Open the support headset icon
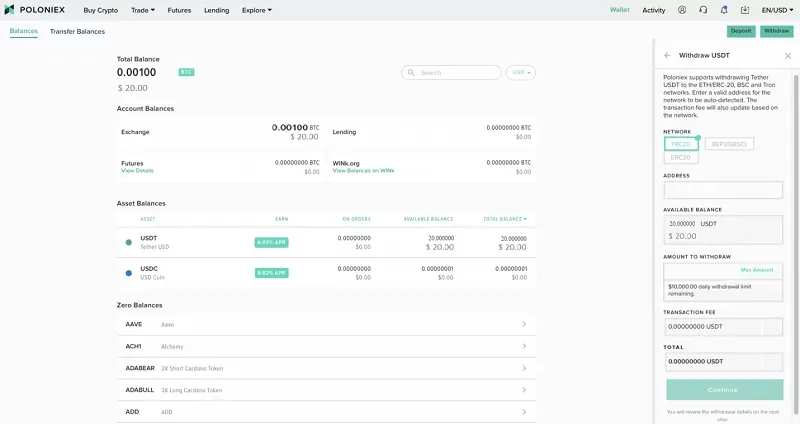800x424 pixels. click(x=703, y=10)
